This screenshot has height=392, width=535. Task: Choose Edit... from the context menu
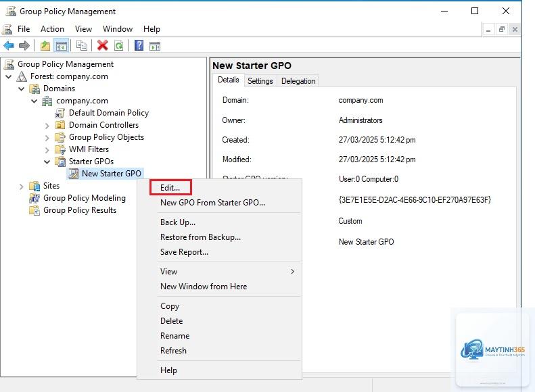(x=170, y=187)
